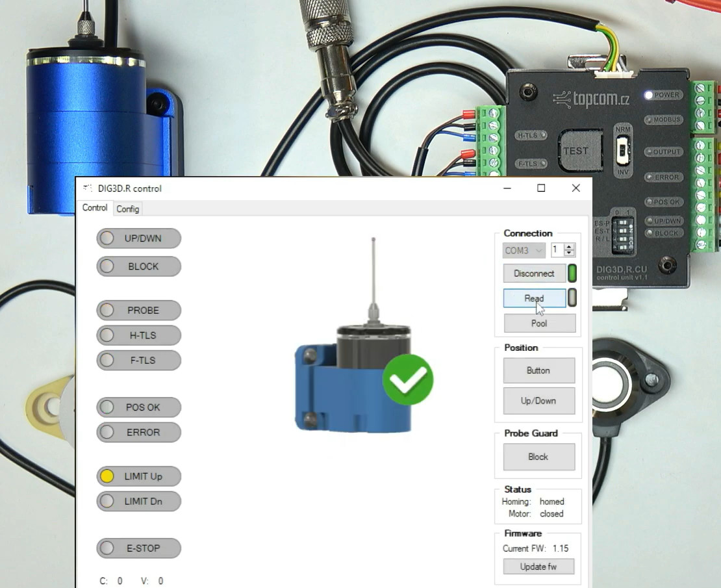Click the H-TLS indicator
Viewport: 721px width, 588px height.
pos(138,335)
